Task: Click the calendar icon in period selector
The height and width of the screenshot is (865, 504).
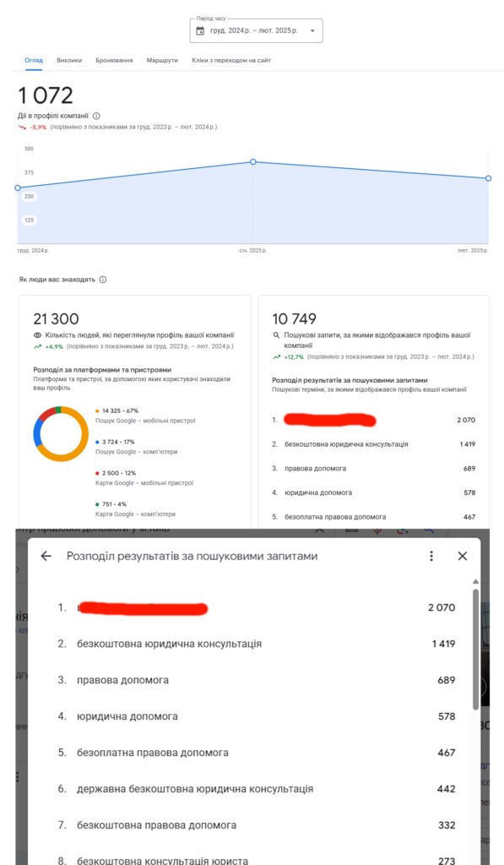Action: pos(200,31)
